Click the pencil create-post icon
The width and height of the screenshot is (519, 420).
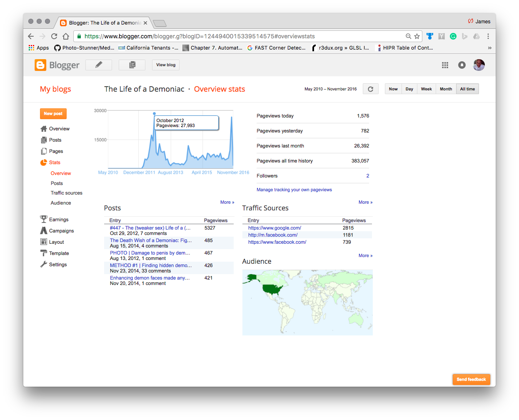[x=99, y=65]
